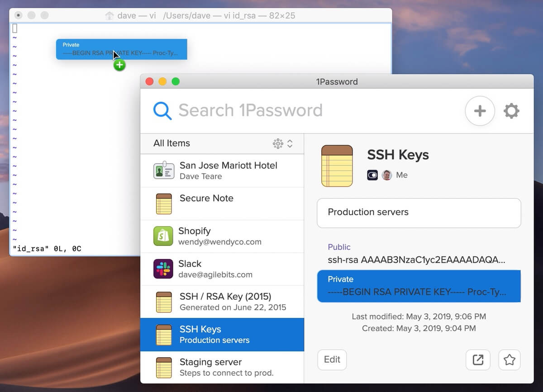Open 1Password preferences via gear icon
The height and width of the screenshot is (392, 543).
point(511,110)
